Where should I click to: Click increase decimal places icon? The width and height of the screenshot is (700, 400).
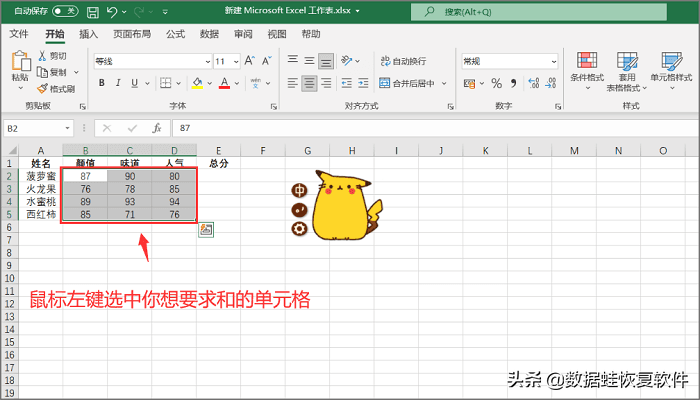[x=533, y=83]
